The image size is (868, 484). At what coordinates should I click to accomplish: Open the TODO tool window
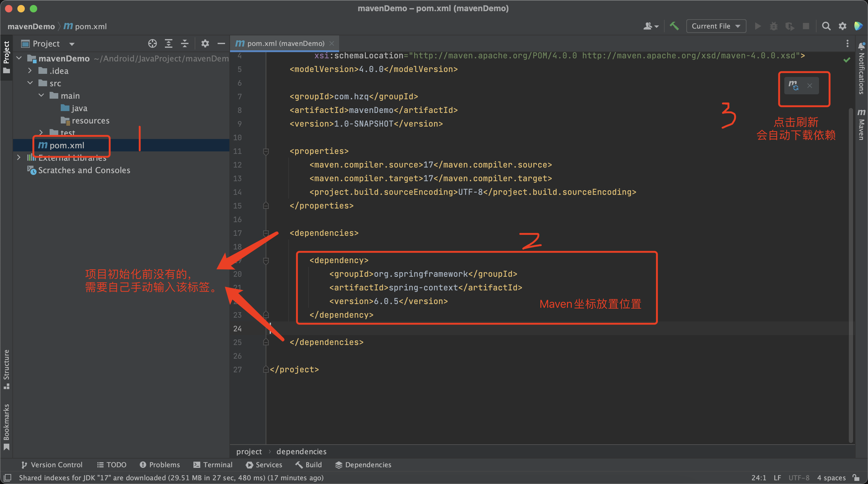pyautogui.click(x=112, y=465)
